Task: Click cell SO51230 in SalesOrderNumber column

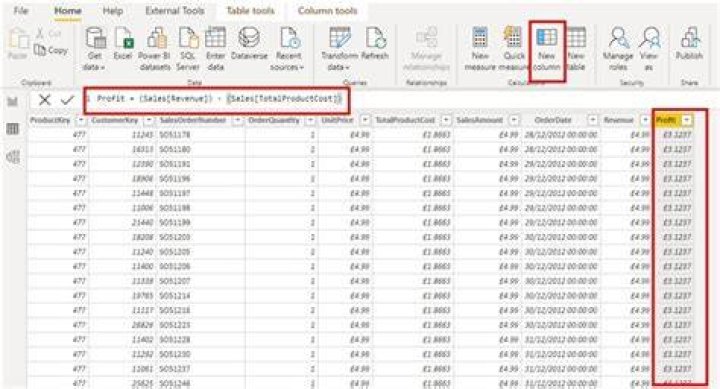Action: click(174, 355)
